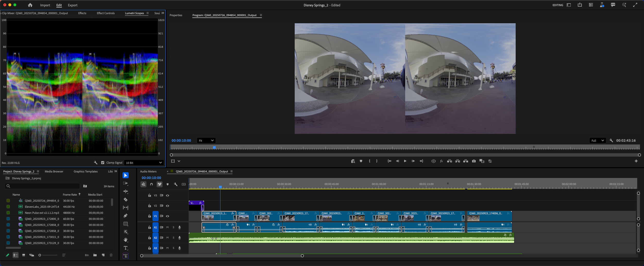
Task: Open the Full playback resolution dropdown
Action: [x=597, y=140]
